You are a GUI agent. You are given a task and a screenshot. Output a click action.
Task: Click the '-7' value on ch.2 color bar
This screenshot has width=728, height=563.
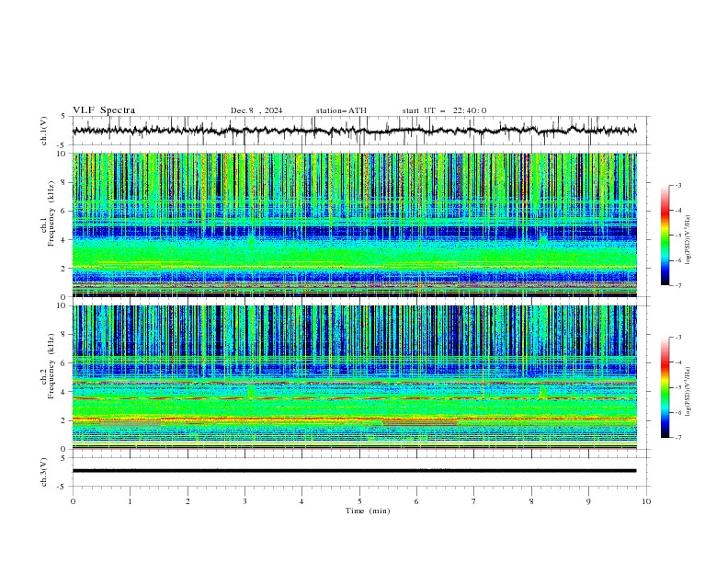(678, 438)
